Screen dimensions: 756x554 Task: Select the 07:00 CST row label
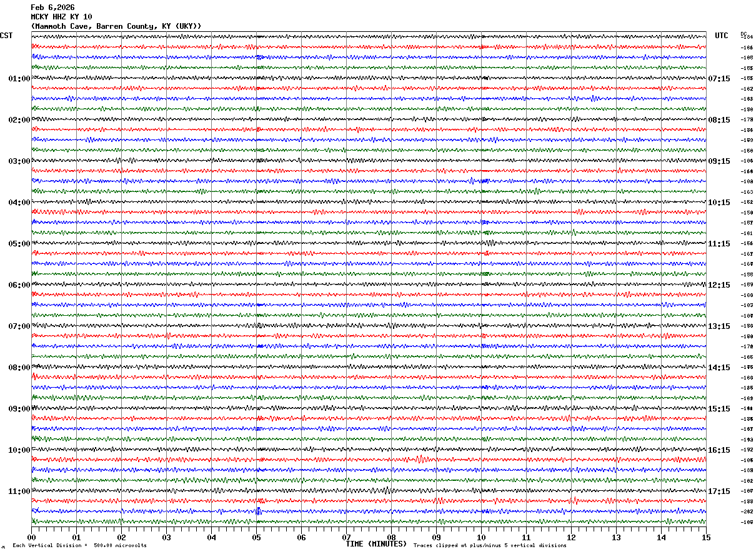(19, 326)
